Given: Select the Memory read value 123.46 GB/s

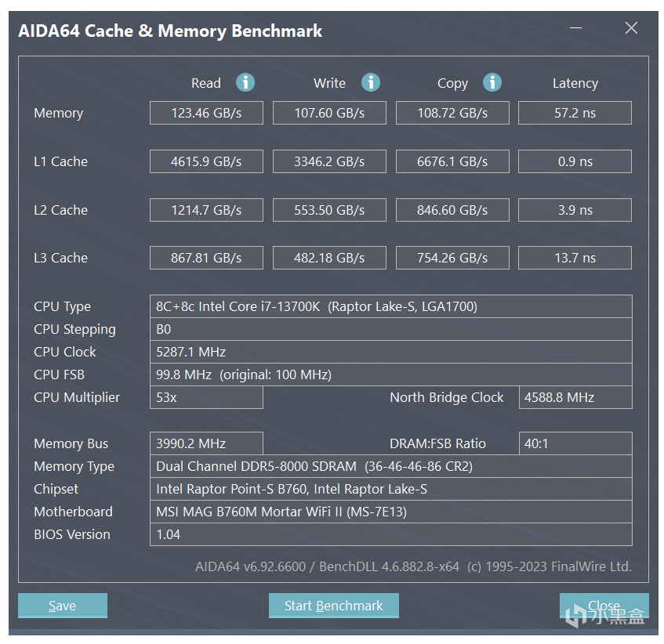Looking at the screenshot, I should coord(206,113).
